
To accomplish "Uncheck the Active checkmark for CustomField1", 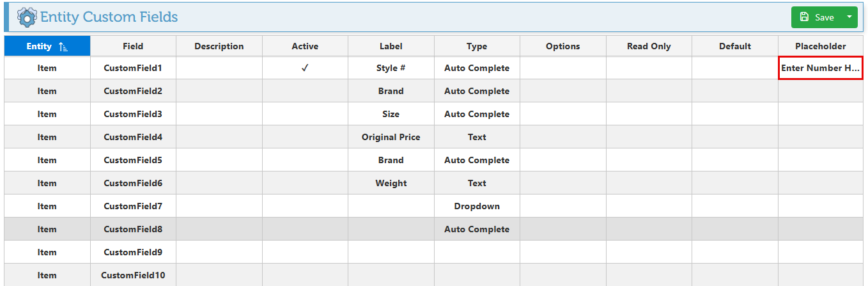I will tap(305, 68).
